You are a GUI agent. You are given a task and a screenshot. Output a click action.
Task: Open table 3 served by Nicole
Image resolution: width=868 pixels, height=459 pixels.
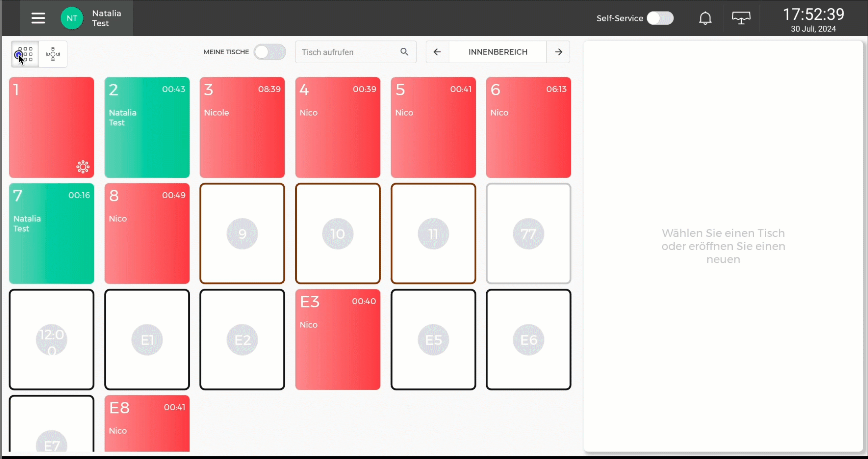[x=242, y=127]
